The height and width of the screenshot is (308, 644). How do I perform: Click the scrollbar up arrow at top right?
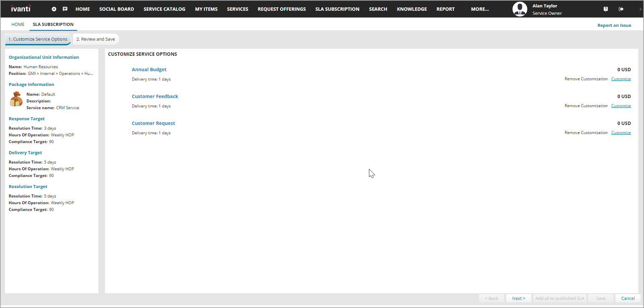(x=640, y=9)
